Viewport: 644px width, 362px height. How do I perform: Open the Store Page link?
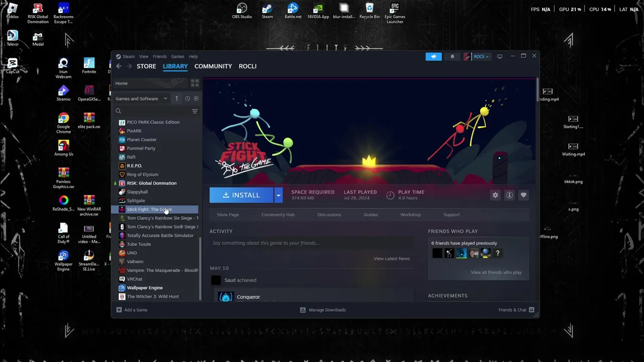(x=228, y=215)
